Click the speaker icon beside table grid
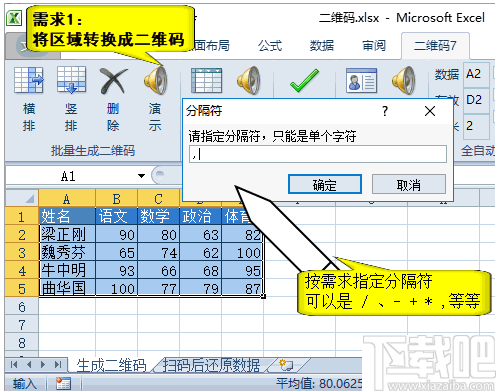498x391 pixels. pyautogui.click(x=249, y=80)
